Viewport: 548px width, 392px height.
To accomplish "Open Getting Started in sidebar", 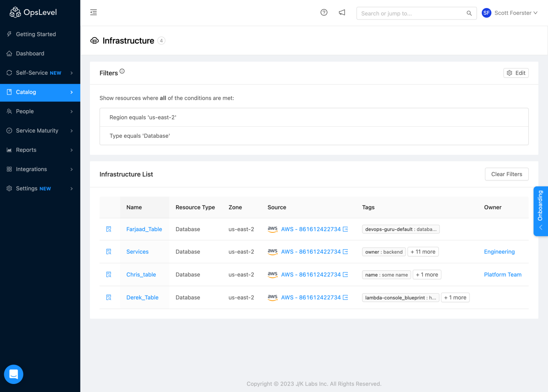I will click(x=40, y=34).
